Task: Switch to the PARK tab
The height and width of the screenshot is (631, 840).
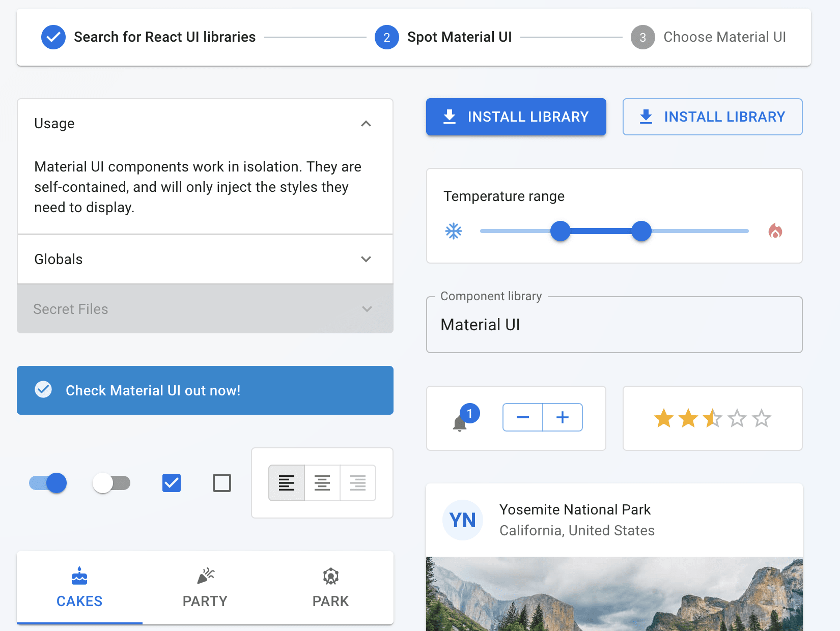Action: click(331, 588)
